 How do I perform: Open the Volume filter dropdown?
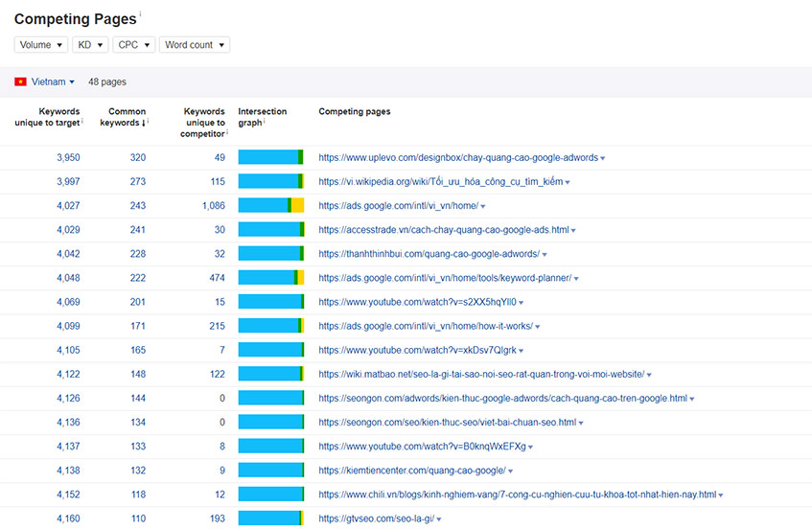(x=41, y=45)
